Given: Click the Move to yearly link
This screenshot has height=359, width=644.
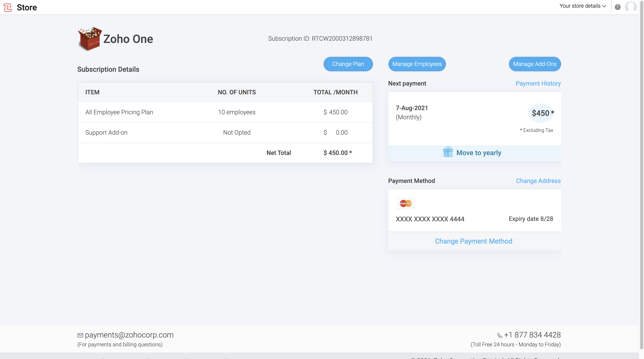Looking at the screenshot, I should [x=479, y=153].
